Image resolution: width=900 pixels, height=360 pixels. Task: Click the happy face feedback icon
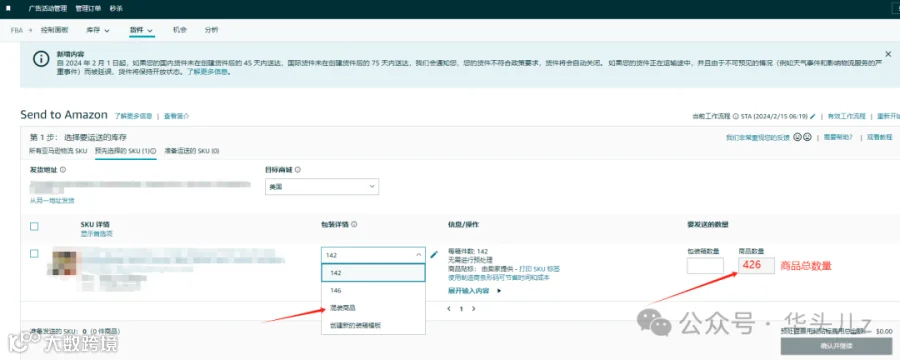(797, 137)
